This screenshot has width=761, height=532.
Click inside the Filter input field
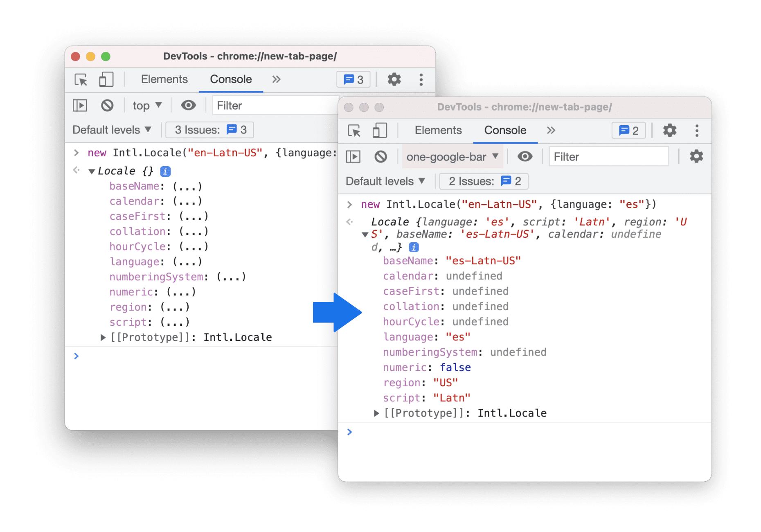point(608,156)
